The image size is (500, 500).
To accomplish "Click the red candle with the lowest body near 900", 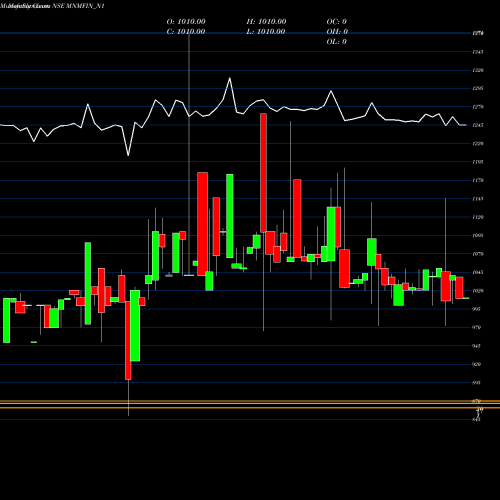I will point(128,340).
